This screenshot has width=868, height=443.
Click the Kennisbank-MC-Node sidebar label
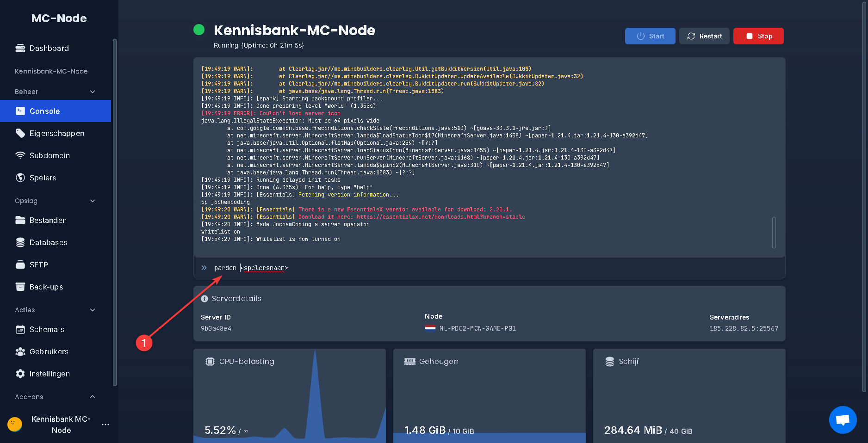pos(51,71)
